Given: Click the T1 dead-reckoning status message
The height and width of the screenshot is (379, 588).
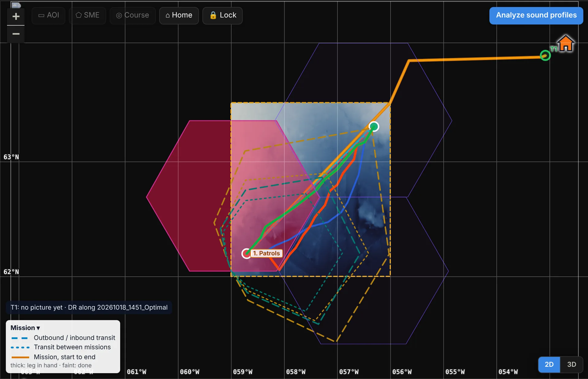Looking at the screenshot, I should (89, 307).
